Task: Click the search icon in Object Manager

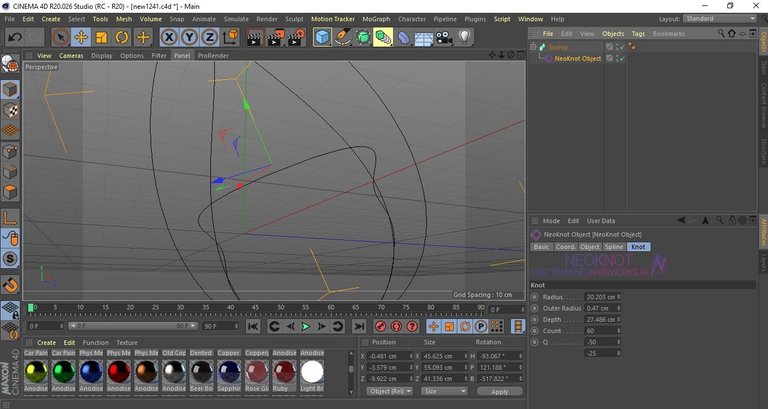Action: (x=721, y=33)
